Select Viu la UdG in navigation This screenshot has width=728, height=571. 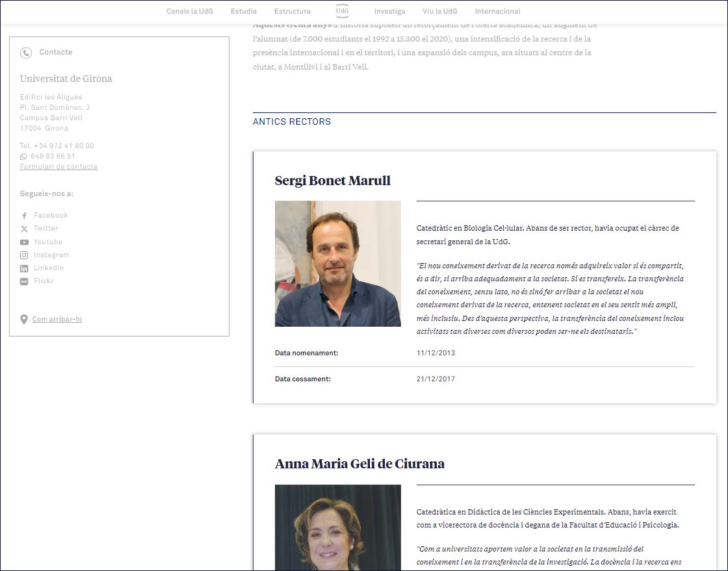click(x=439, y=11)
